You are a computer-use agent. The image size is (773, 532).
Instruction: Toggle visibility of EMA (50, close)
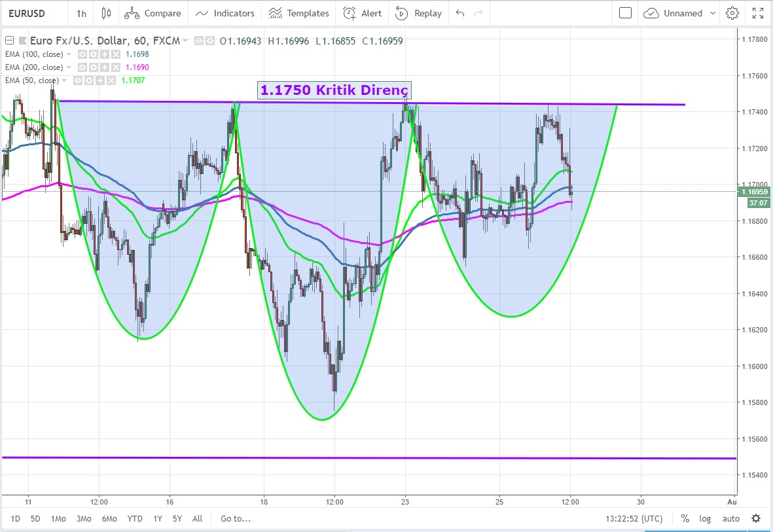point(78,80)
